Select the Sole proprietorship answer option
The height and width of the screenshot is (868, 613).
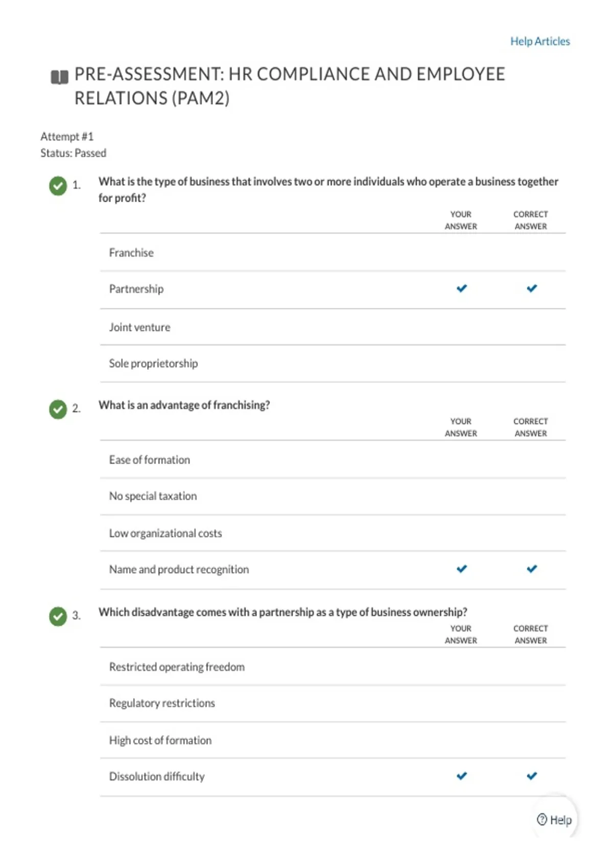click(x=333, y=364)
